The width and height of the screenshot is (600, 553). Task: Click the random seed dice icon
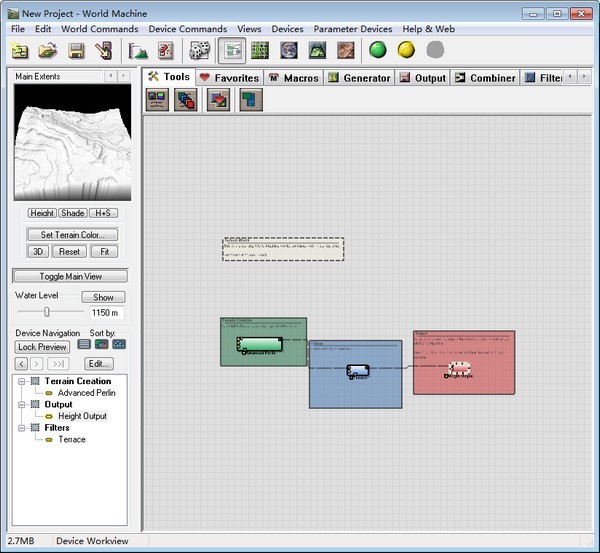pyautogui.click(x=199, y=50)
